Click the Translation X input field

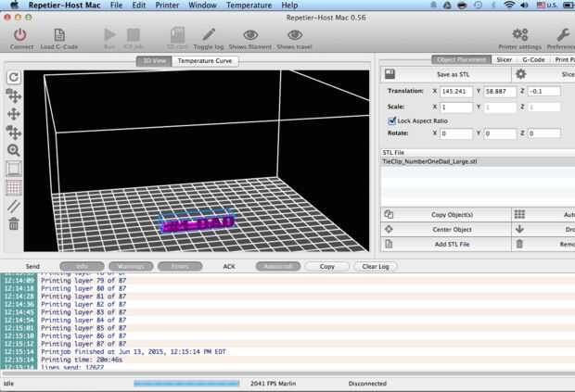pos(455,92)
